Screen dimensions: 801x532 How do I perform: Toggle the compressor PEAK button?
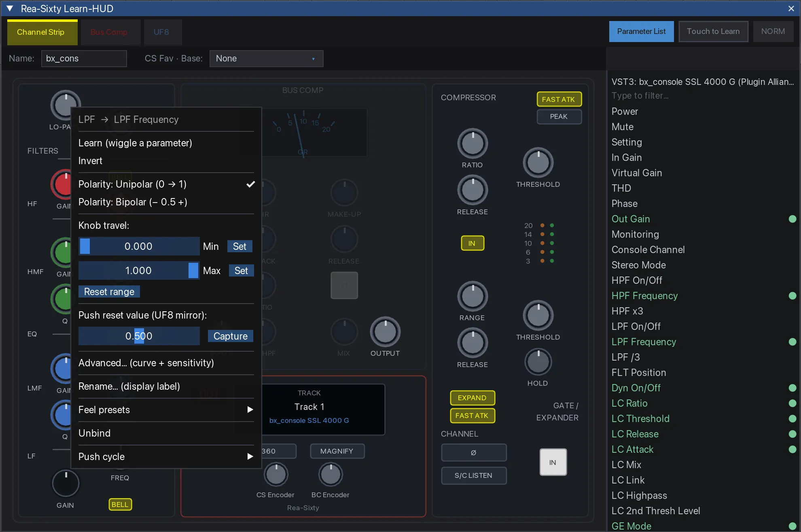559,117
